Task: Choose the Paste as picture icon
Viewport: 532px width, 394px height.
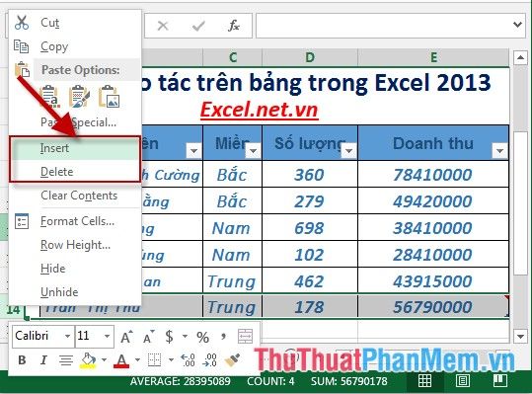Action: tap(109, 97)
